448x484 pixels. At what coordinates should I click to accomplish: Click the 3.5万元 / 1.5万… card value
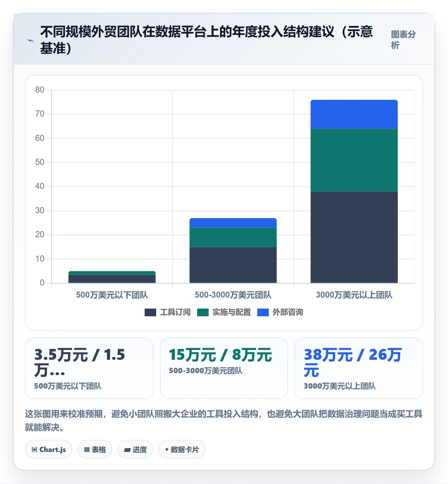[x=80, y=363]
